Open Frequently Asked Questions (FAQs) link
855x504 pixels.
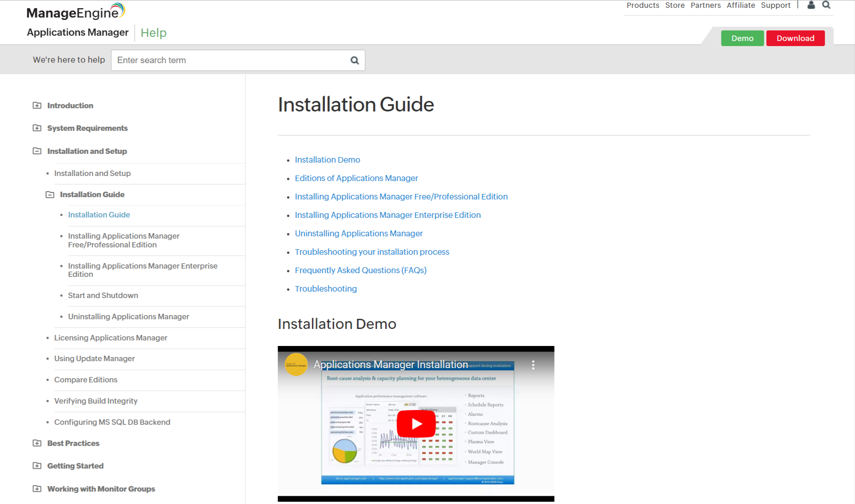361,270
